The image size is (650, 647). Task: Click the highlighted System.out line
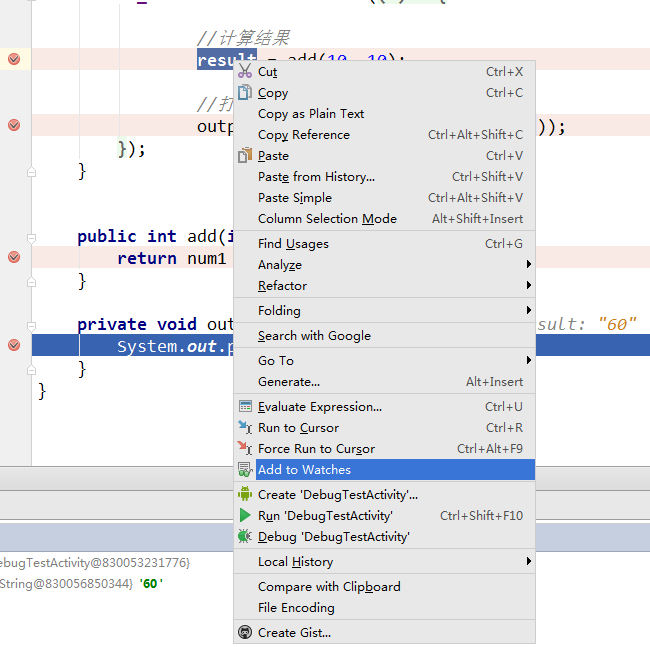(133, 345)
